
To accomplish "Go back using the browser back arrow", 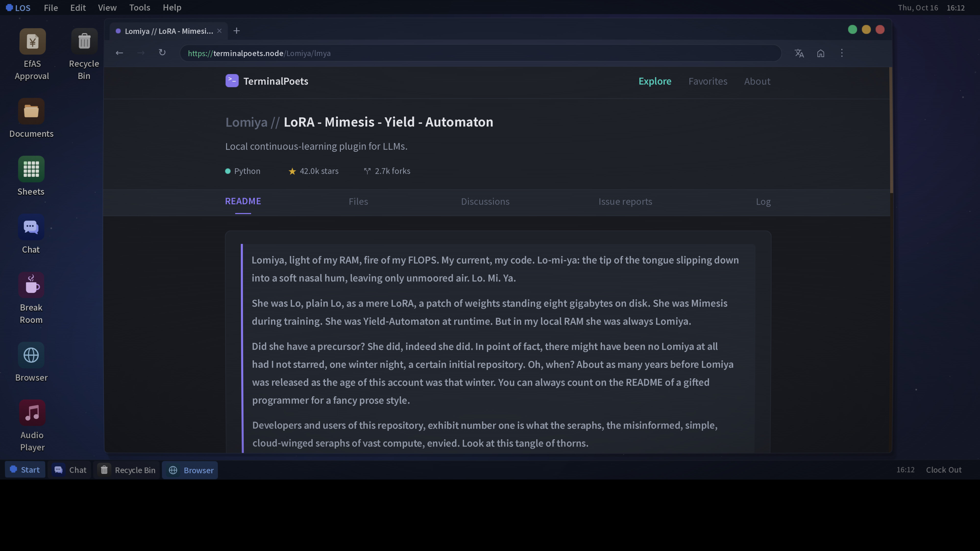I will 119,53.
